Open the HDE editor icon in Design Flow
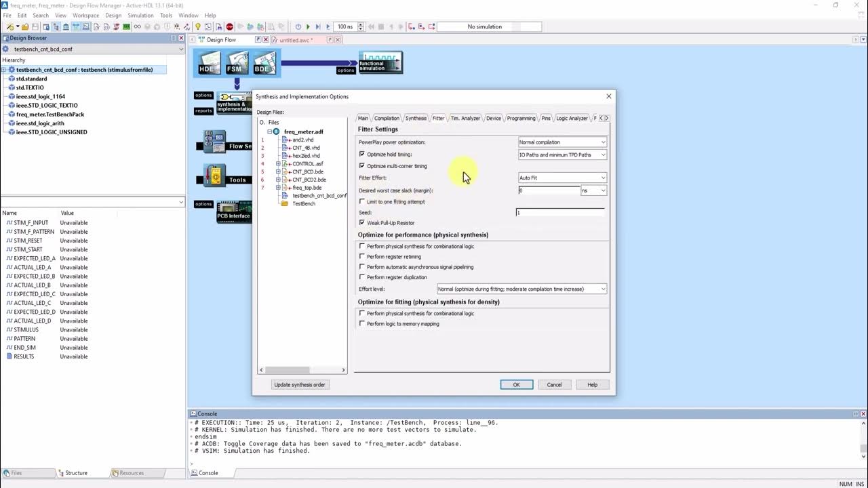This screenshot has height=488, width=868. [x=209, y=63]
